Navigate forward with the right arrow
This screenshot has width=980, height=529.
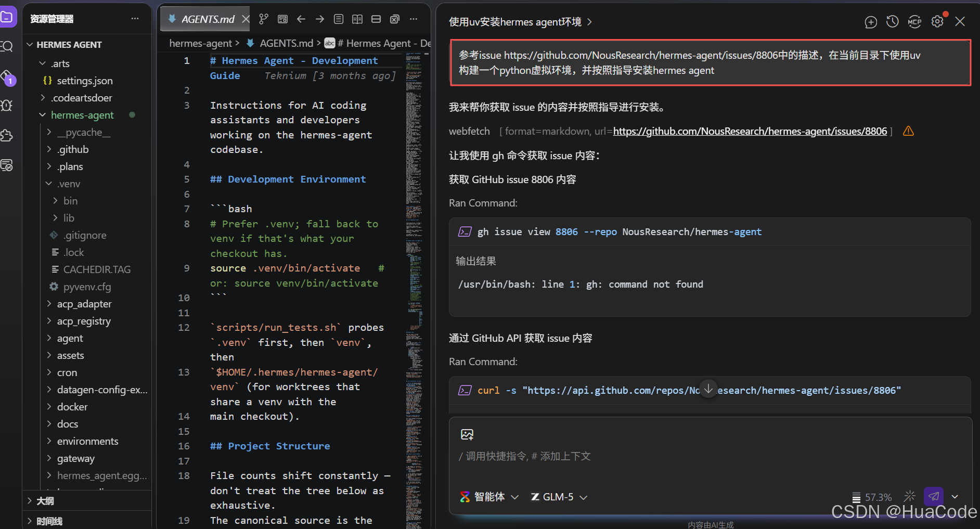(x=320, y=19)
